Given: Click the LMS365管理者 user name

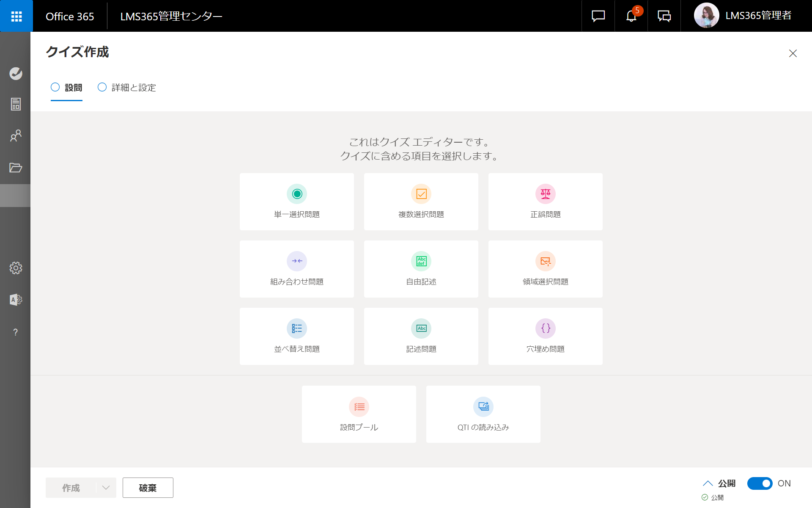Looking at the screenshot, I should 758,16.
